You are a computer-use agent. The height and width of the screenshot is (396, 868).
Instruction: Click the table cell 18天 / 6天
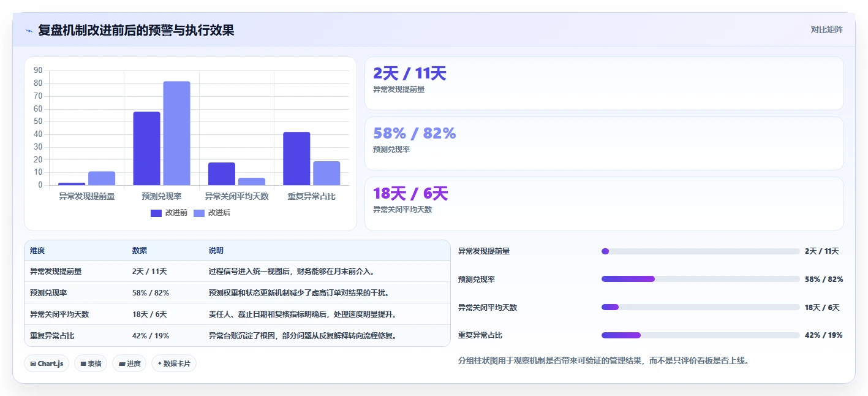(149, 314)
